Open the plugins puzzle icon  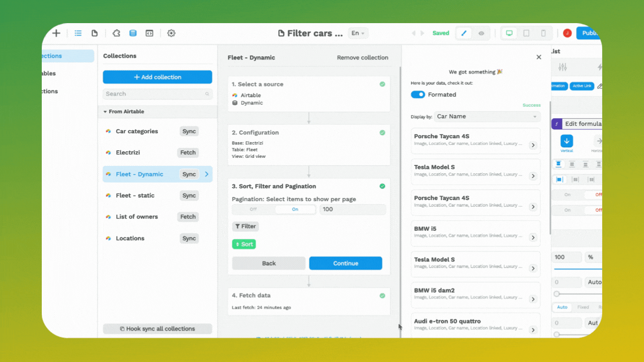pyautogui.click(x=116, y=33)
